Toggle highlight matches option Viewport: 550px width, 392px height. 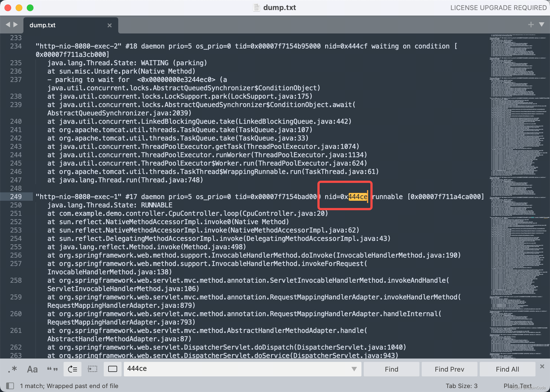(113, 369)
